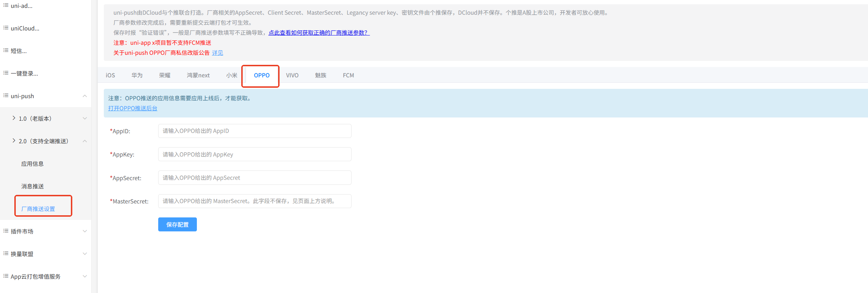Switch to the FCM tab
The height and width of the screenshot is (293, 868).
[348, 75]
